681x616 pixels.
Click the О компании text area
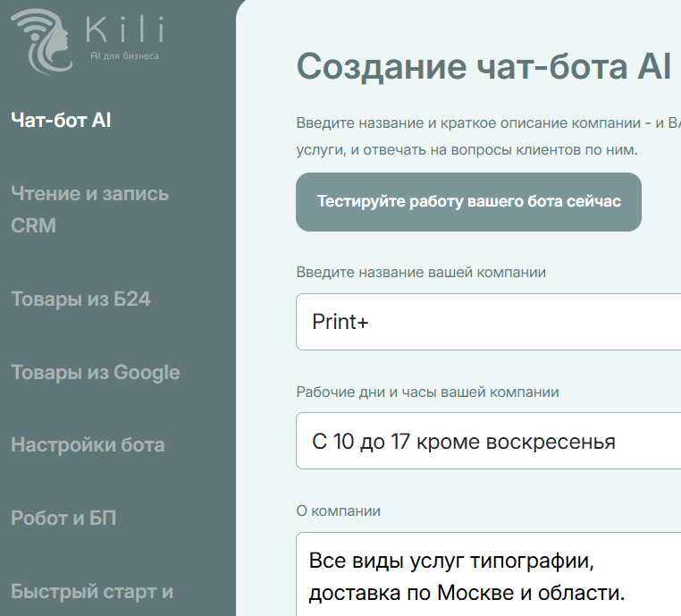click(x=488, y=574)
